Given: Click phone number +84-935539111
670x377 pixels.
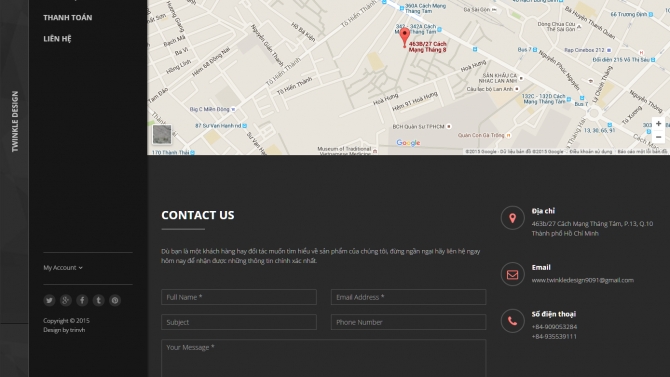Looking at the screenshot, I should click(x=554, y=337).
